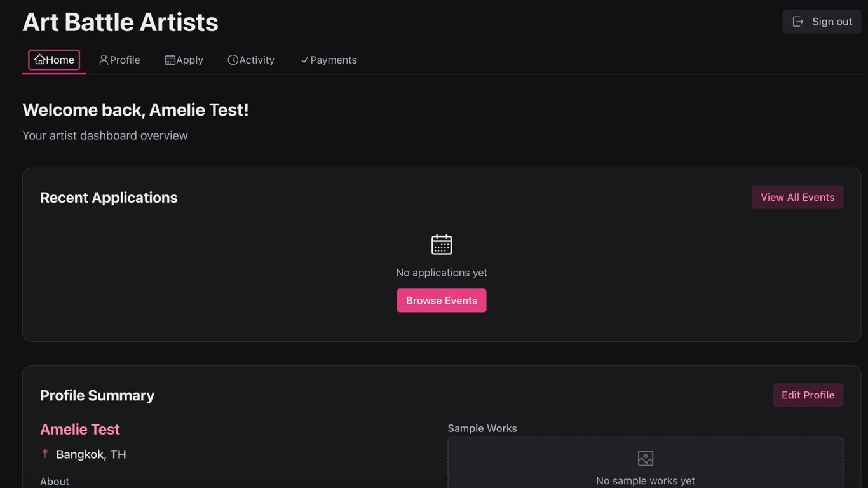Viewport: 868px width, 488px height.
Task: Click the Sample Works label
Action: 482,428
